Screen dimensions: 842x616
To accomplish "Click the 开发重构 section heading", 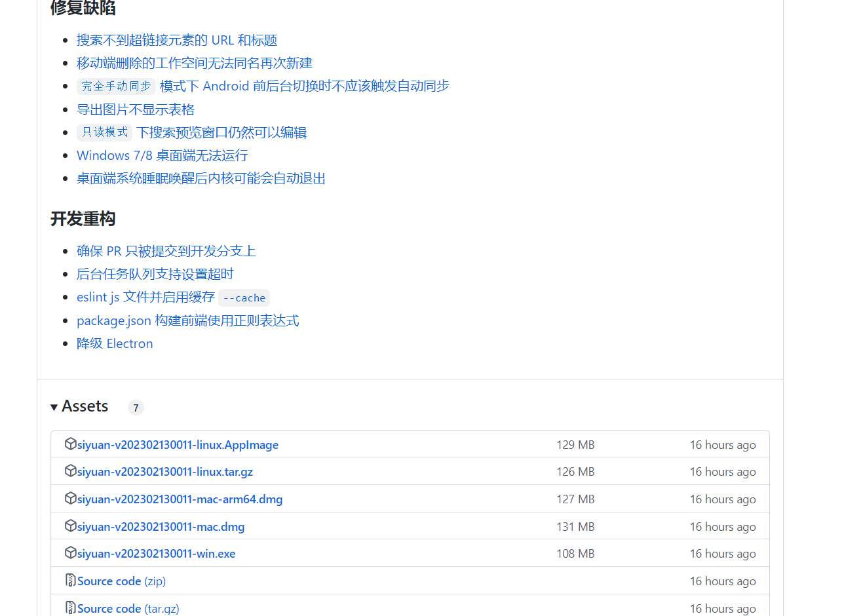I will point(83,219).
